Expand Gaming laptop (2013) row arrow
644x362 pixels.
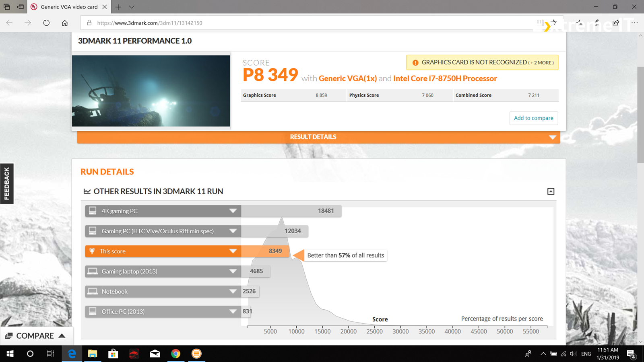pos(233,271)
